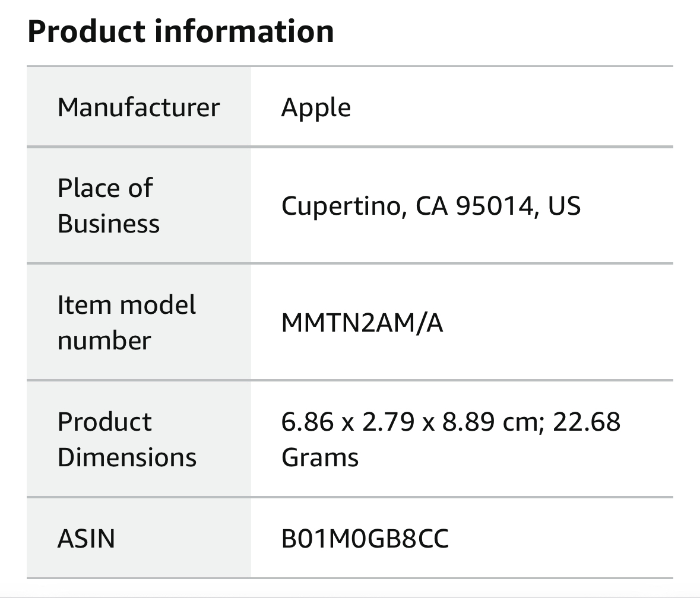Click the MMTN2AM/A model number value
Image resolution: width=700 pixels, height=598 pixels.
[x=362, y=323]
